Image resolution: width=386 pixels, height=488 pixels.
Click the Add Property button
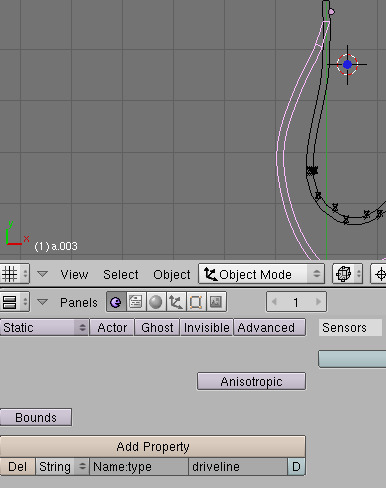point(153,446)
